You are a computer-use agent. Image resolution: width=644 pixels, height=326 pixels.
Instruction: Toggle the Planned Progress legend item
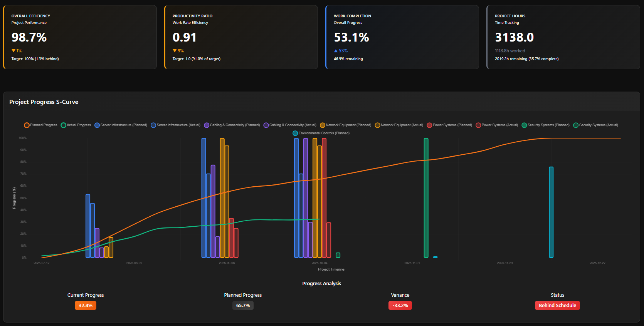coord(27,125)
